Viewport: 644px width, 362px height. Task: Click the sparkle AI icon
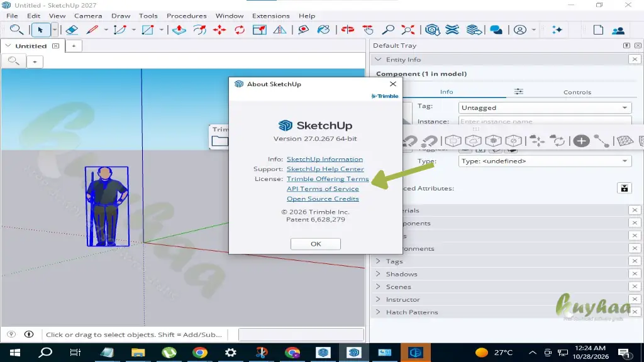tap(557, 30)
